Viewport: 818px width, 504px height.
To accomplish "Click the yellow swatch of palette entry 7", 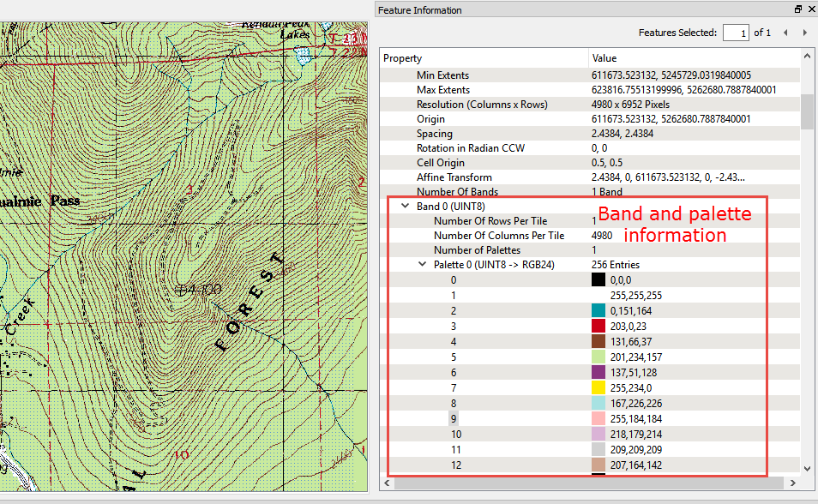I will pos(598,387).
